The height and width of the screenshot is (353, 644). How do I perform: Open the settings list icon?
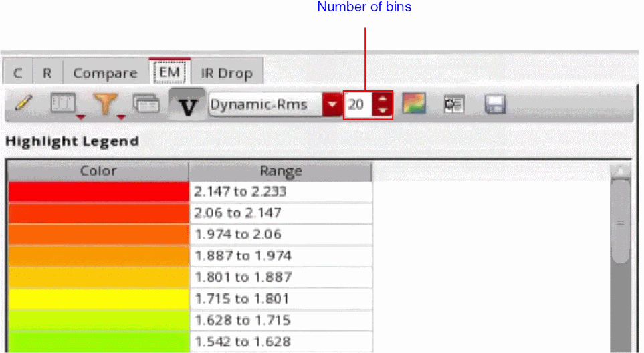pos(454,104)
